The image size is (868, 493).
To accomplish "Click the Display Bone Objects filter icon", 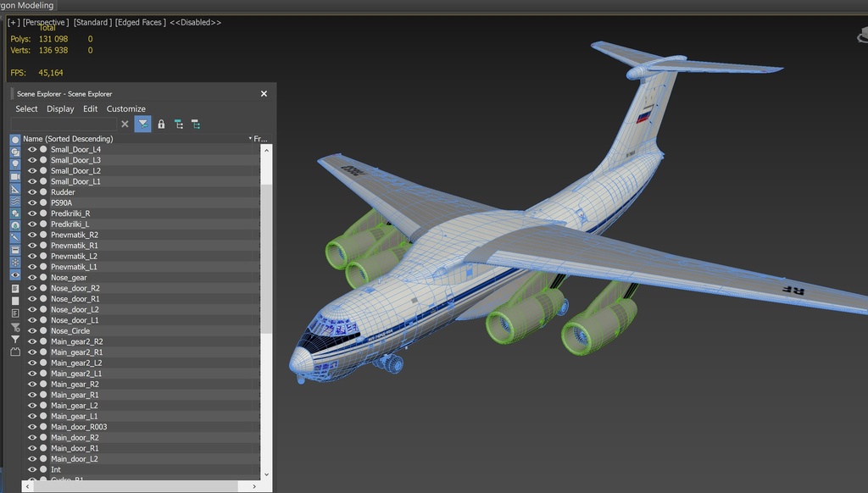I will click(15, 239).
